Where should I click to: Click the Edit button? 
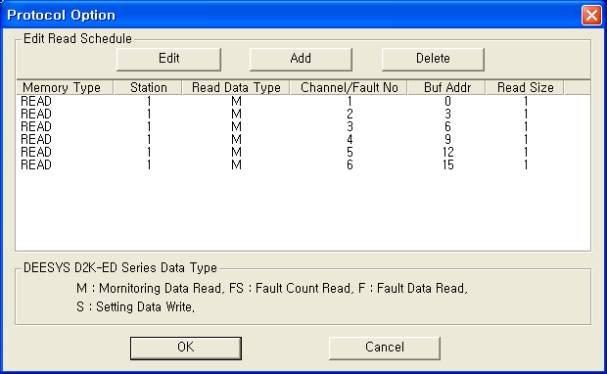pyautogui.click(x=168, y=59)
